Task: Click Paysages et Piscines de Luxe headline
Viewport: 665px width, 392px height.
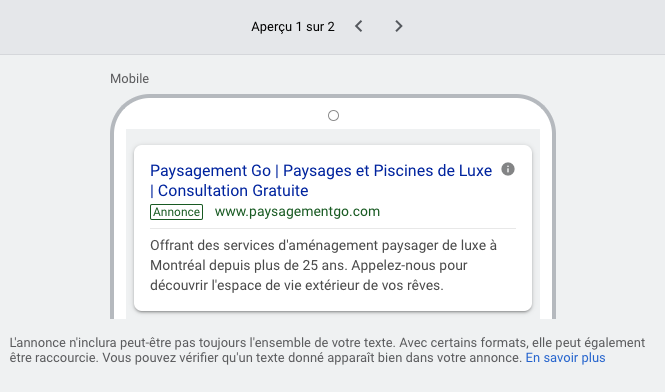Action: click(387, 171)
